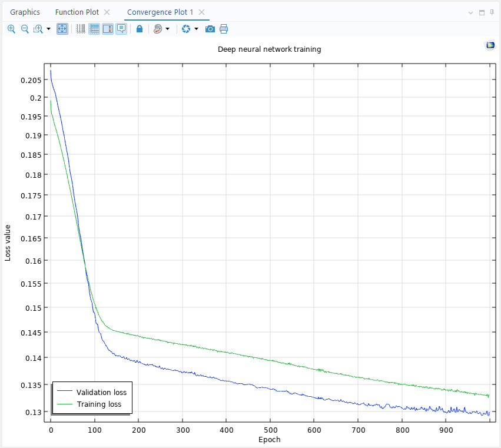Viewport: 501px width, 448px height.
Task: Toggle x-axis log scale (vertical lines) icon
Action: click(81, 29)
